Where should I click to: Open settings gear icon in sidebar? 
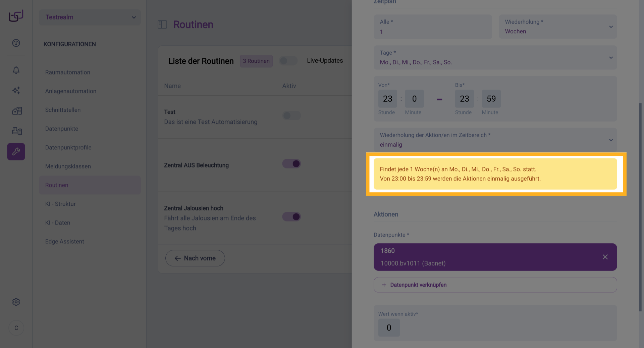[16, 302]
